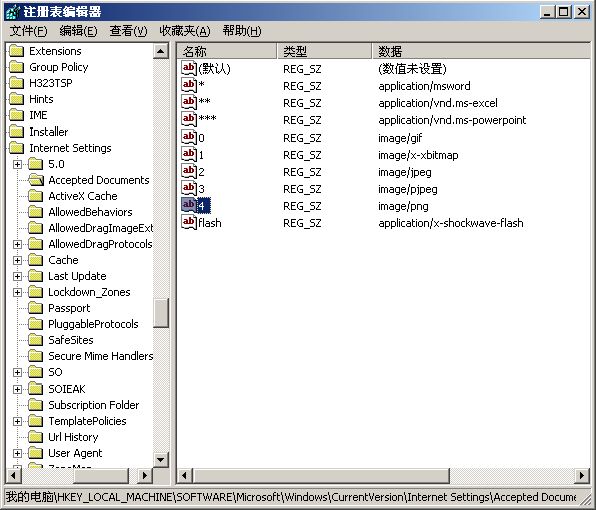Expand the SOIEAK key

tap(17, 389)
